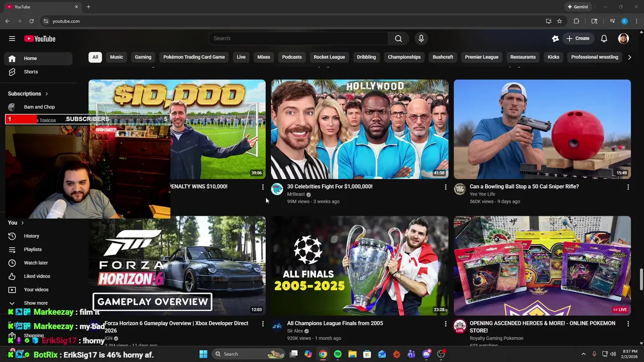The width and height of the screenshot is (644, 362).
Task: Open options for Bowling Ball video
Action: coord(628,187)
